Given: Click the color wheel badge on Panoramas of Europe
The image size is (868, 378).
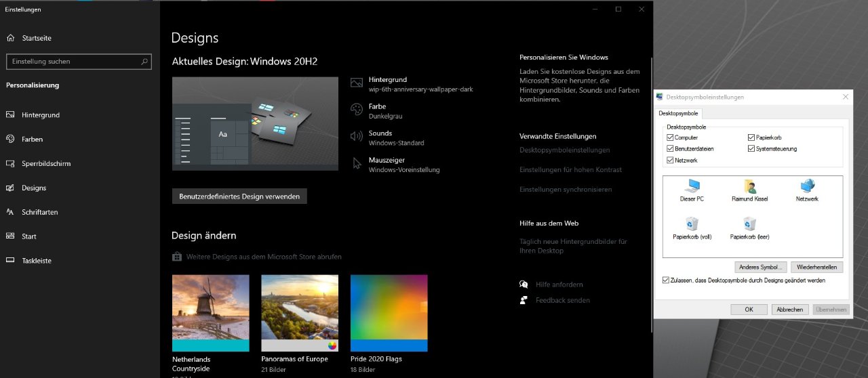Looking at the screenshot, I should tap(332, 345).
